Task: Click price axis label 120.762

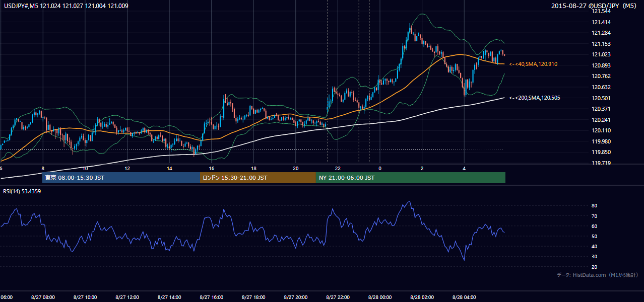Action: coord(601,77)
